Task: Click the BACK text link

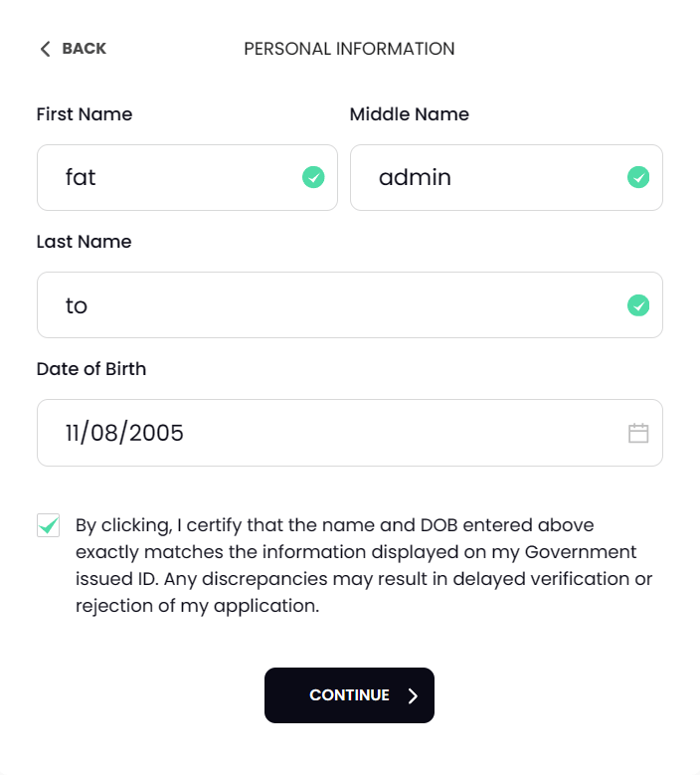Action: (84, 49)
